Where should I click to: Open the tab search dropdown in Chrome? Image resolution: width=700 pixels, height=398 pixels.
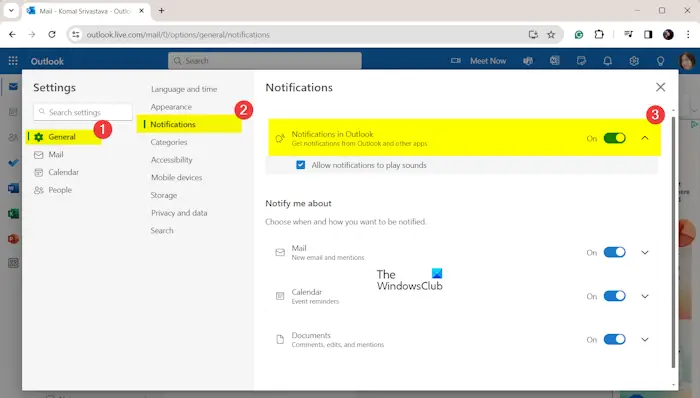[11, 10]
